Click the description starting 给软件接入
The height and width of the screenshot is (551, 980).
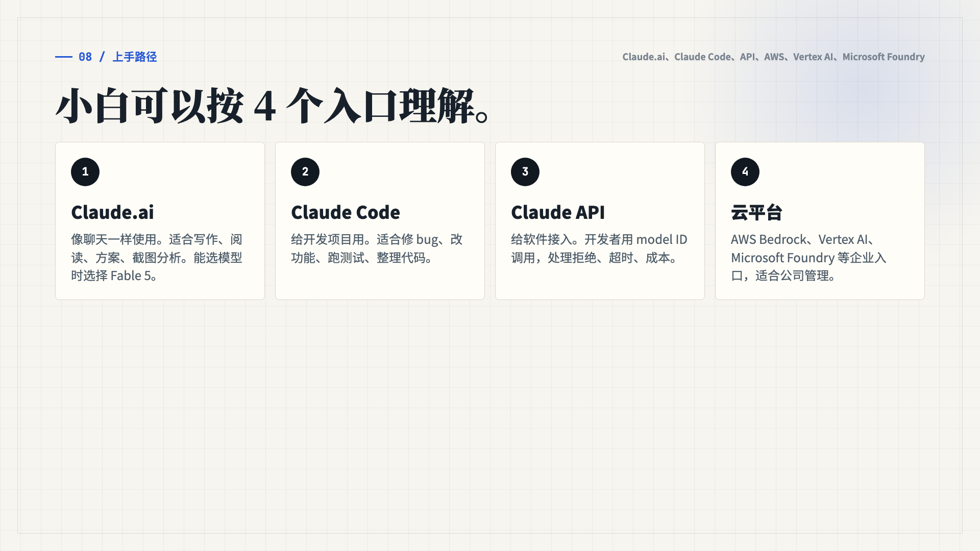(599, 248)
